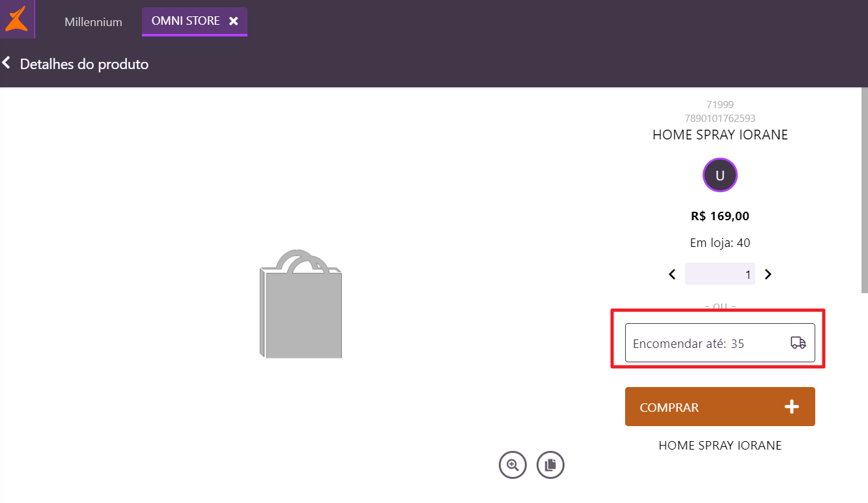
Task: Click the Detalhes do produto heading
Action: click(84, 64)
